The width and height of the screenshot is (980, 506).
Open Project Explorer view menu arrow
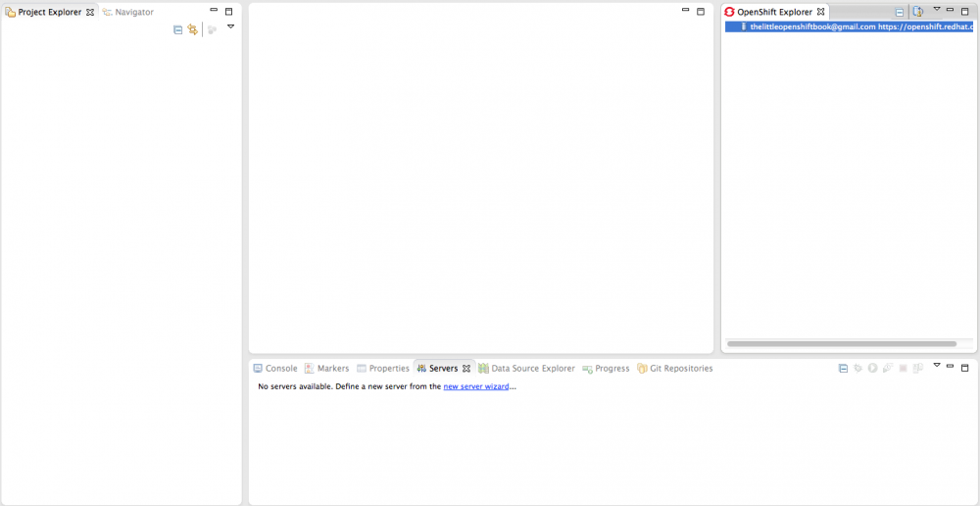coord(231,26)
